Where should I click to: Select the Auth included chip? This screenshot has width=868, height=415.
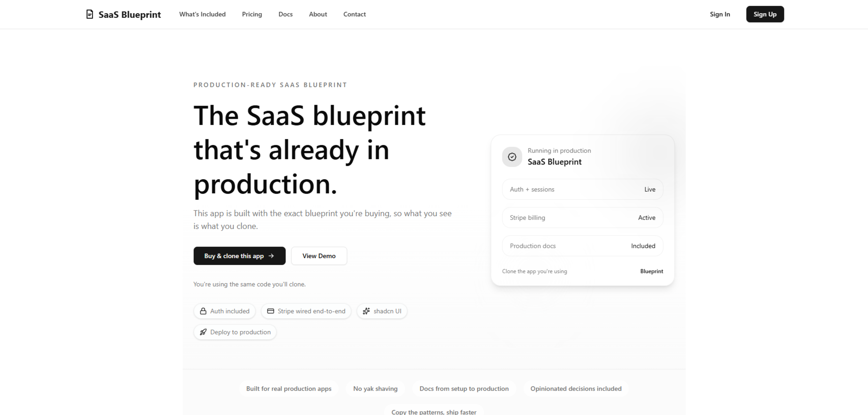(224, 311)
